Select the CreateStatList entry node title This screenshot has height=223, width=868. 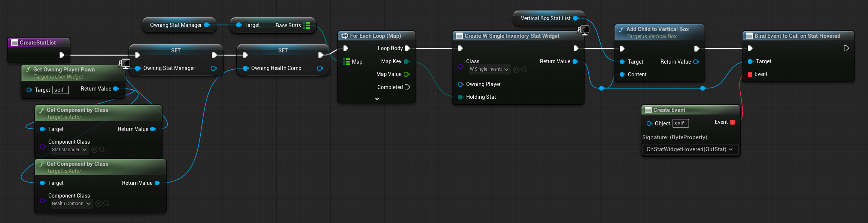38,43
